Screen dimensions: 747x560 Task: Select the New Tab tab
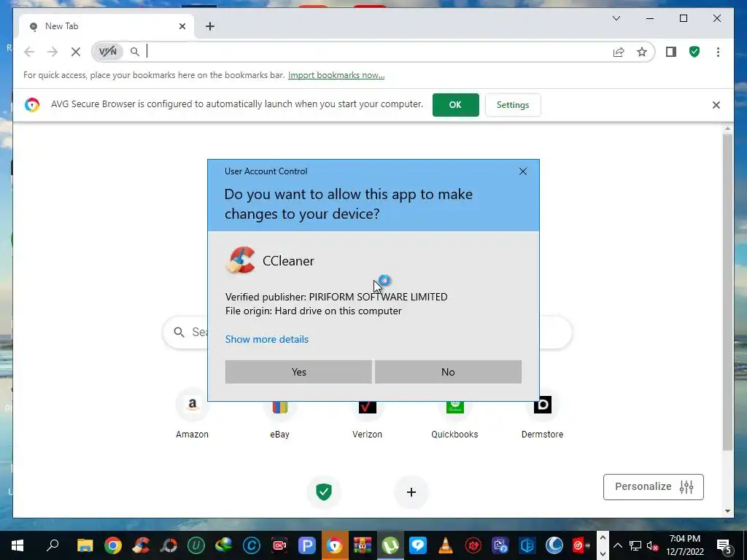pyautogui.click(x=107, y=26)
